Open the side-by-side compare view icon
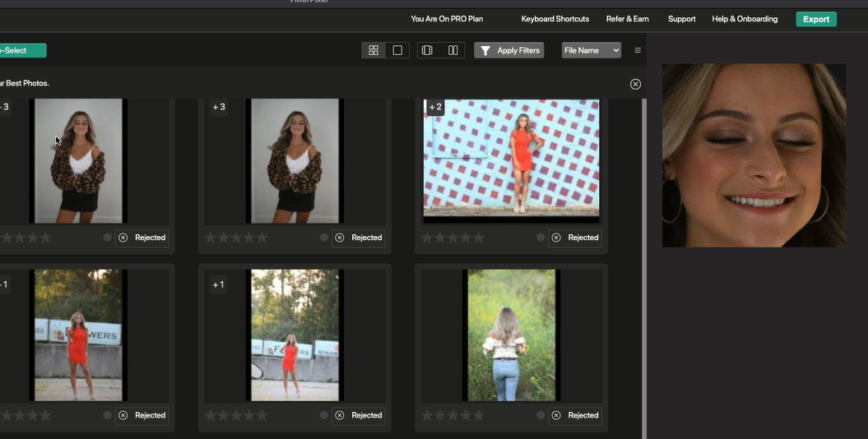The image size is (868, 439). click(x=453, y=50)
